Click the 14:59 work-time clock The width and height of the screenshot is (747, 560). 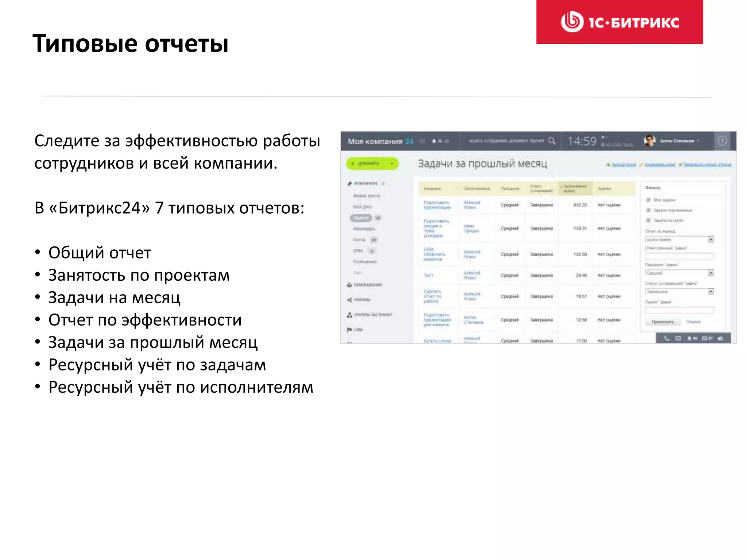582,141
